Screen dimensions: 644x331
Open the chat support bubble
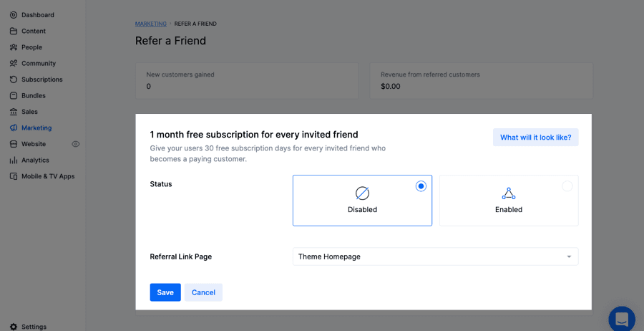coord(621,319)
